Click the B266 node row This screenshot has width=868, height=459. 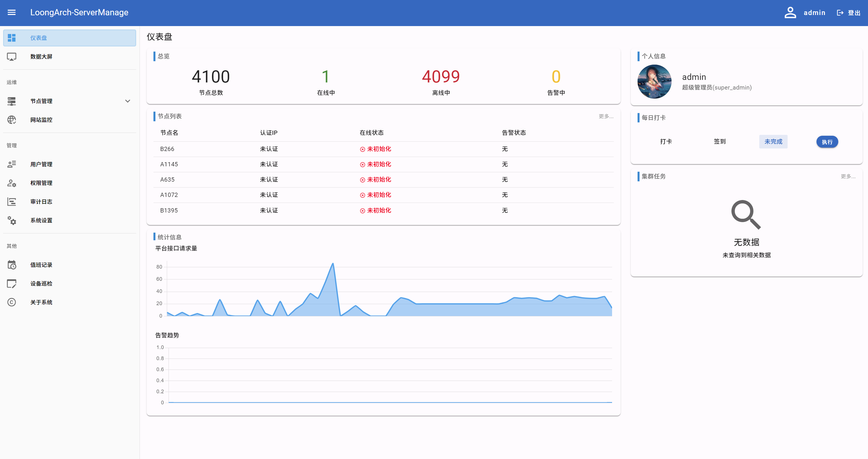pos(167,149)
